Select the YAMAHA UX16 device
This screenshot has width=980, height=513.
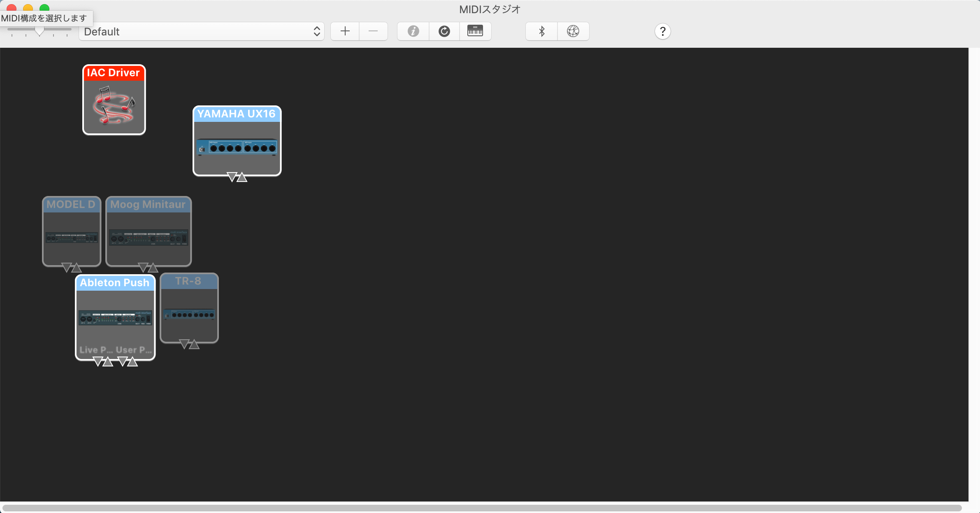click(x=237, y=141)
